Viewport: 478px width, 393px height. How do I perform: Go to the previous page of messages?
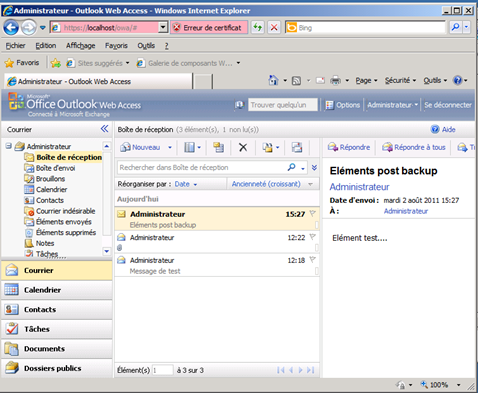[291, 370]
